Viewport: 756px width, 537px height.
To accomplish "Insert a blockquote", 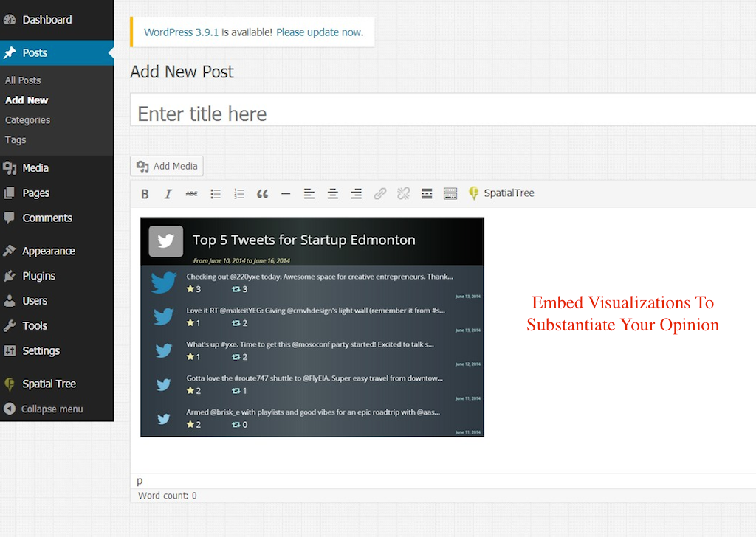I will click(x=262, y=194).
